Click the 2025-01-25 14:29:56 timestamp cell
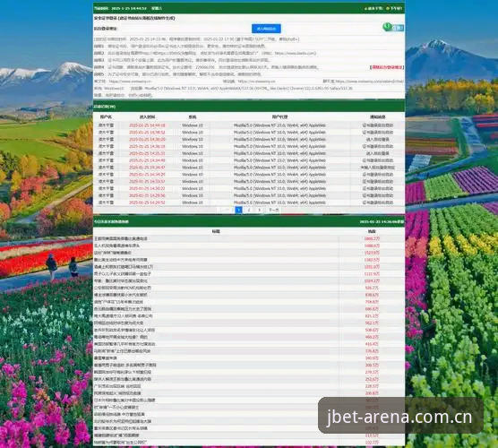This screenshot has height=448, width=498. coord(147,195)
